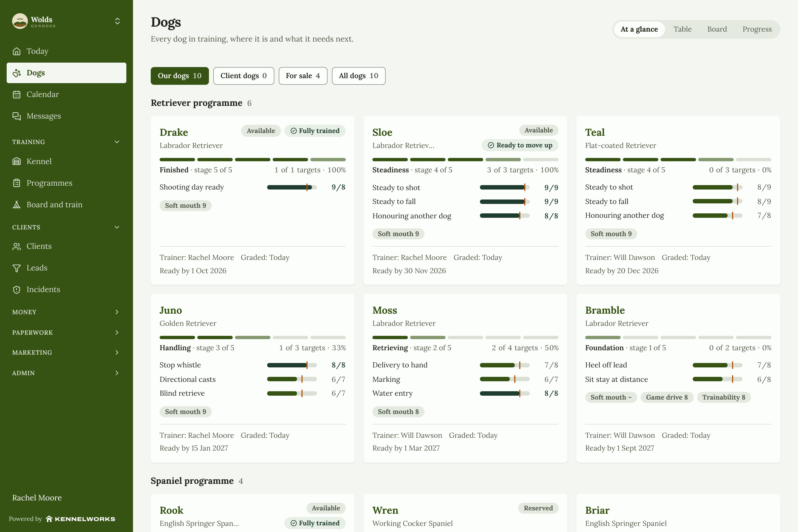Click Drake's Shooting day ready progress bar
798x532 pixels.
pos(292,187)
